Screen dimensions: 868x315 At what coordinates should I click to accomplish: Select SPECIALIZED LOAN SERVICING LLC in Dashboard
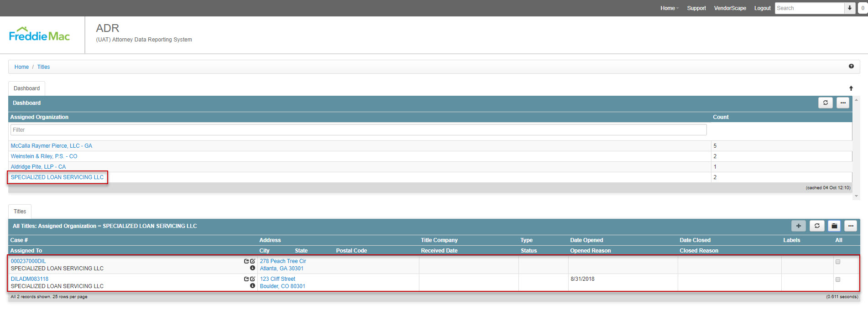(57, 177)
